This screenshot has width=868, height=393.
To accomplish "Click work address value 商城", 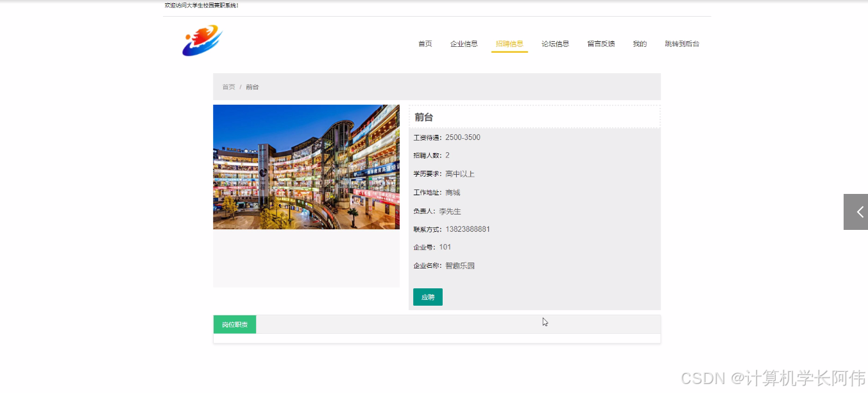I will 453,193.
